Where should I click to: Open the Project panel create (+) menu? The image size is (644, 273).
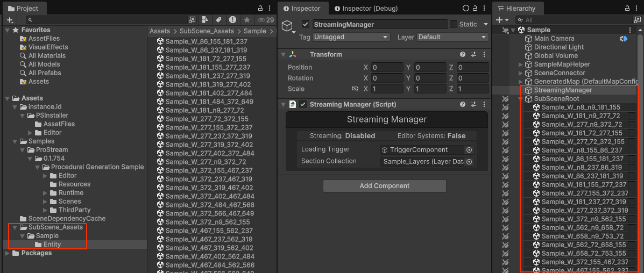tap(10, 20)
